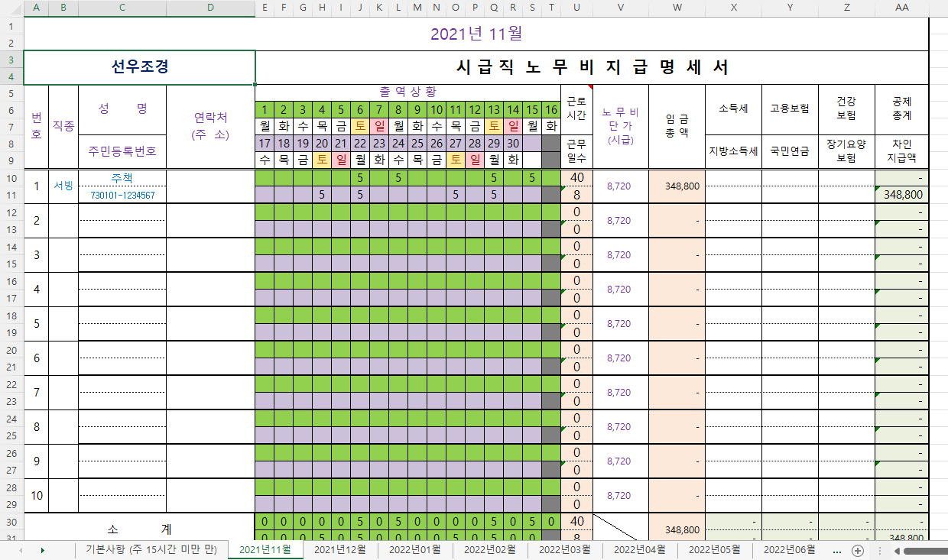
Task: Select column header AA
Action: pyautogui.click(x=901, y=8)
